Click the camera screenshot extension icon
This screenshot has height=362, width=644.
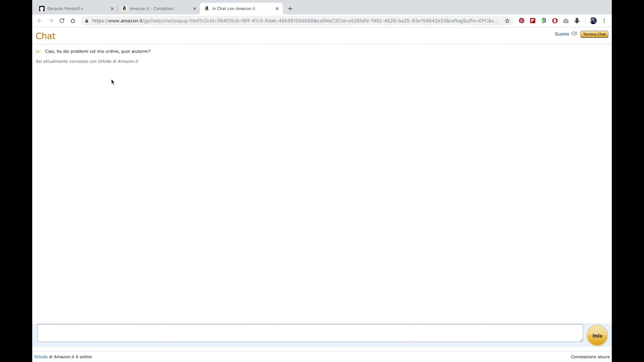[x=566, y=21]
